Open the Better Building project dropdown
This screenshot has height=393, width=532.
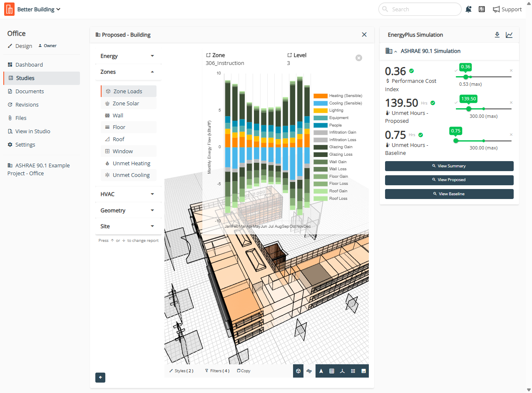click(x=39, y=9)
